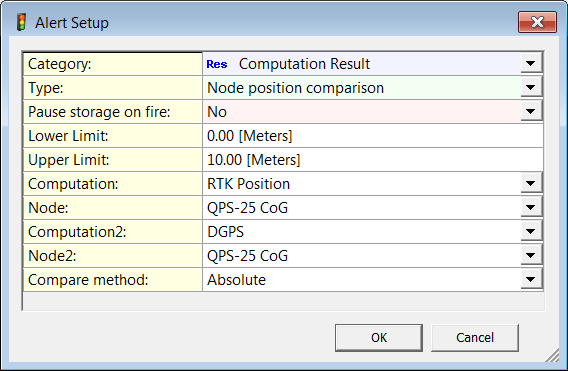Screen dimensions: 568x371
Task: Expand the Type dropdown list
Action: coord(531,87)
